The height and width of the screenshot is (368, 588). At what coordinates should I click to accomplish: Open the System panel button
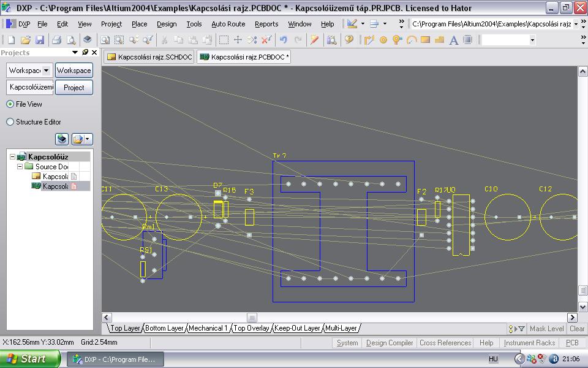pyautogui.click(x=347, y=343)
